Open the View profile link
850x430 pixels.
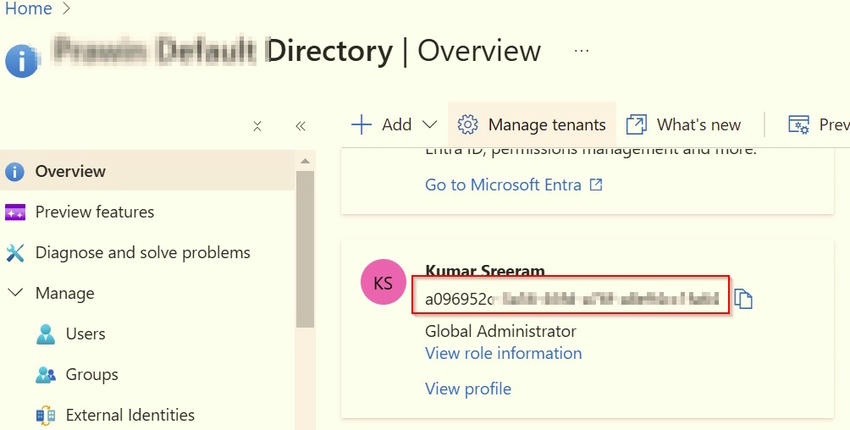click(468, 389)
